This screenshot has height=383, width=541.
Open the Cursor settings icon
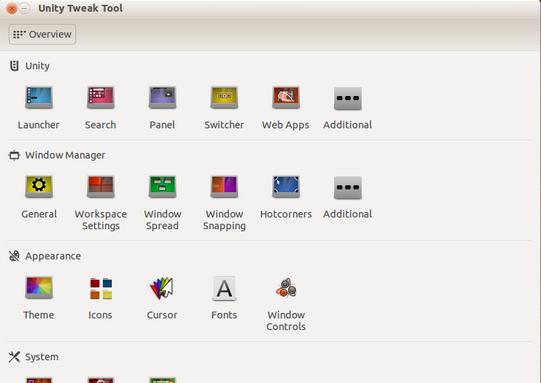coord(162,288)
